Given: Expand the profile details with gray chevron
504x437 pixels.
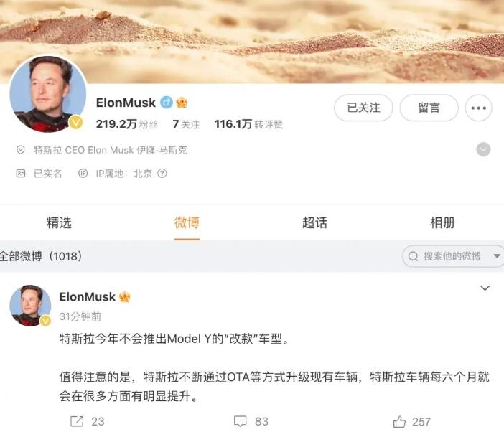Looking at the screenshot, I should [x=483, y=149].
